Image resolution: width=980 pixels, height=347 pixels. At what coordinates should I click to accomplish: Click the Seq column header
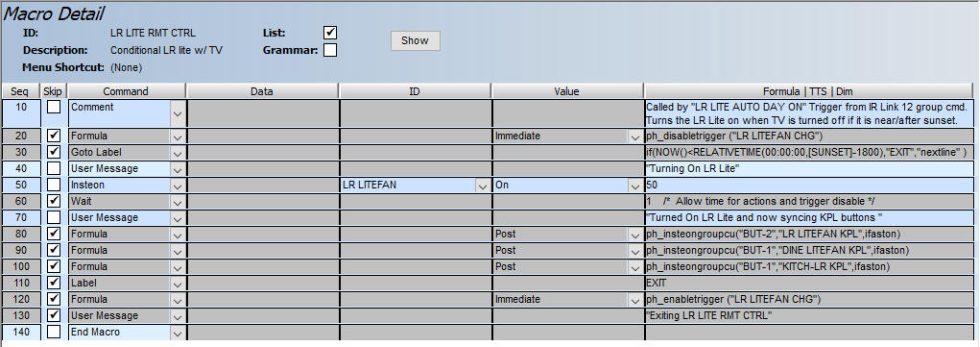click(21, 91)
